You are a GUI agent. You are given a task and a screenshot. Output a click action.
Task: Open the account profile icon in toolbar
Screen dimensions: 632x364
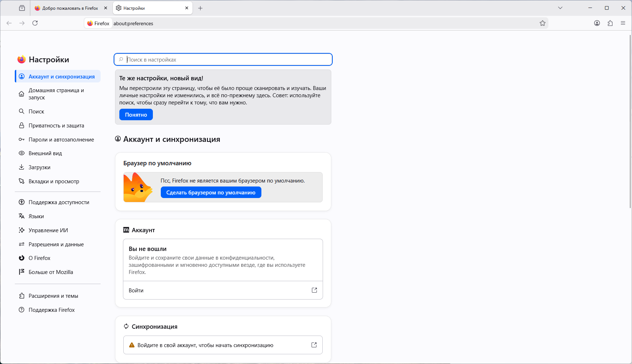tap(597, 23)
